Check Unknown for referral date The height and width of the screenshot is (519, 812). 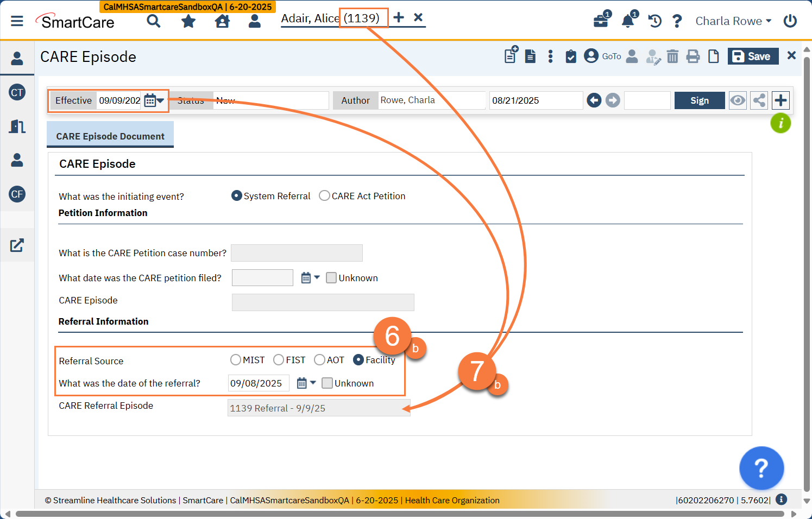pos(327,383)
